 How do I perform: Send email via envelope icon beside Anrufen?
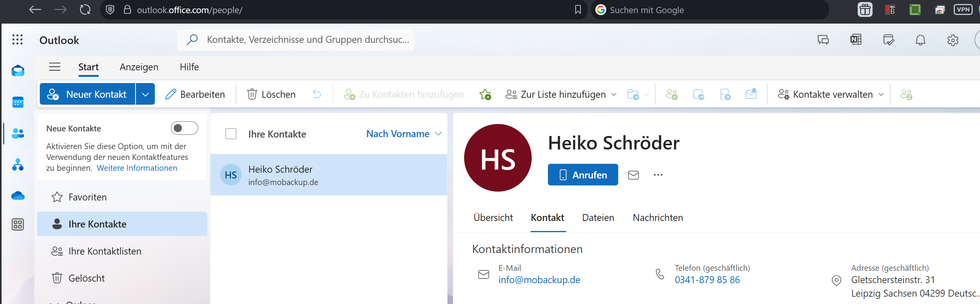(633, 175)
